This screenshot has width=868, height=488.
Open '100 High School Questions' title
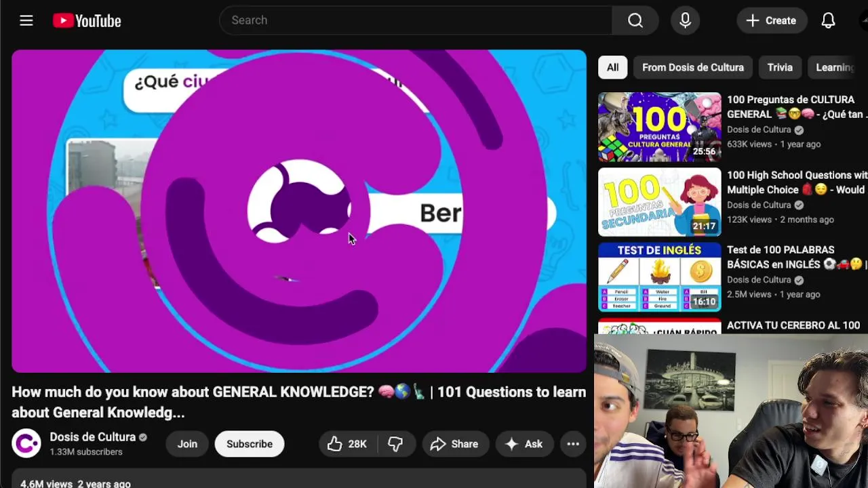point(797,182)
